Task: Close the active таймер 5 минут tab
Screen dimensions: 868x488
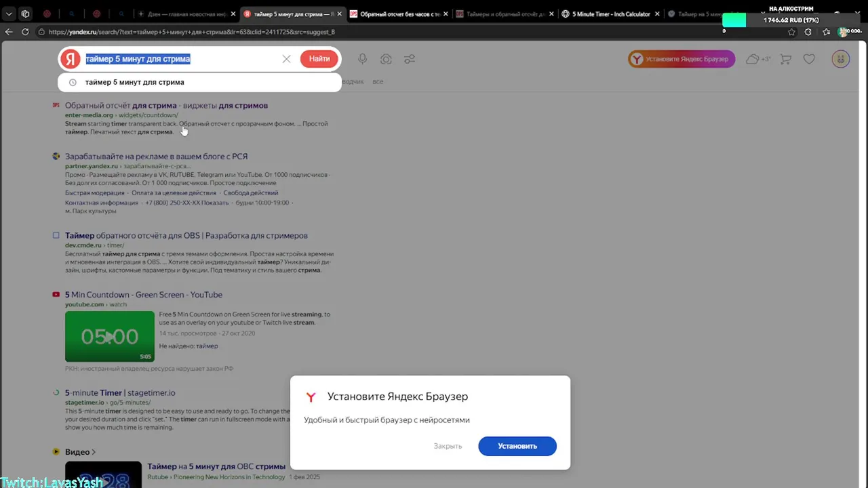Action: click(338, 14)
